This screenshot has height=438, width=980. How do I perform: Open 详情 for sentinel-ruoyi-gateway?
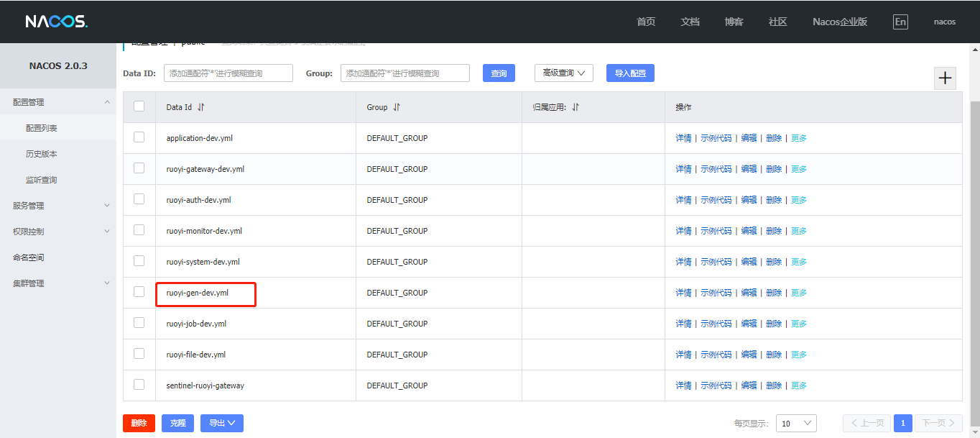[x=683, y=385]
